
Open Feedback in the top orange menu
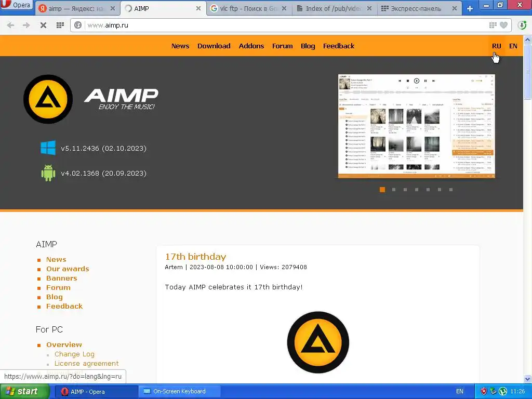(x=339, y=46)
